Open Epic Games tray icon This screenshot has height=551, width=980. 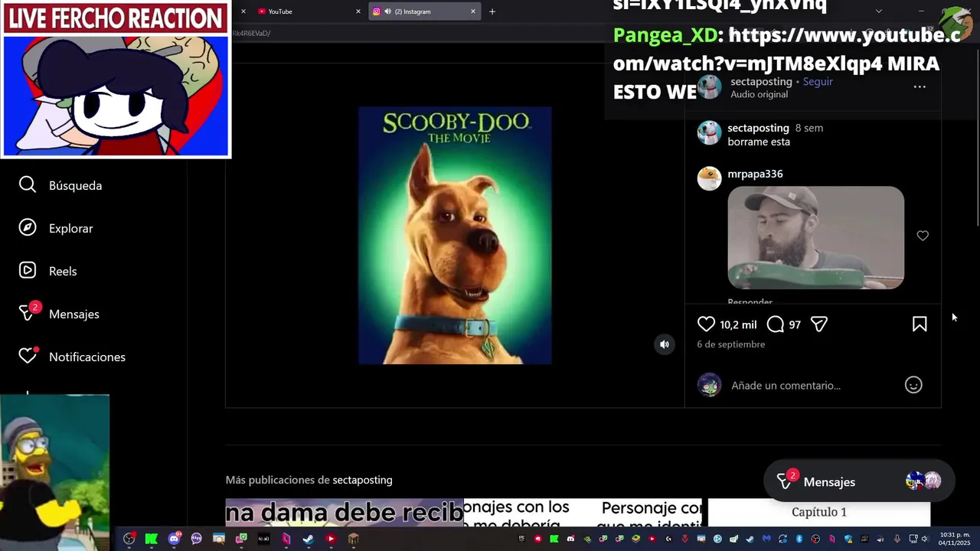tap(521, 539)
